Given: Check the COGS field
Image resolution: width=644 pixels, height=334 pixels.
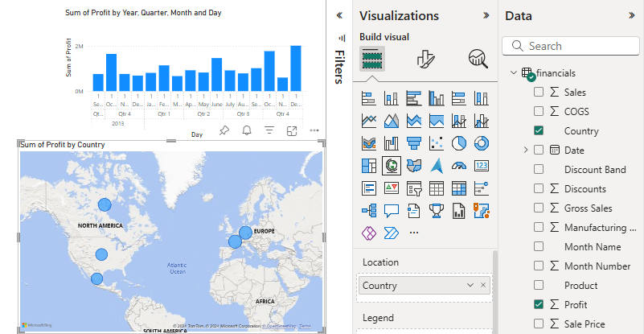Looking at the screenshot, I should (x=539, y=111).
